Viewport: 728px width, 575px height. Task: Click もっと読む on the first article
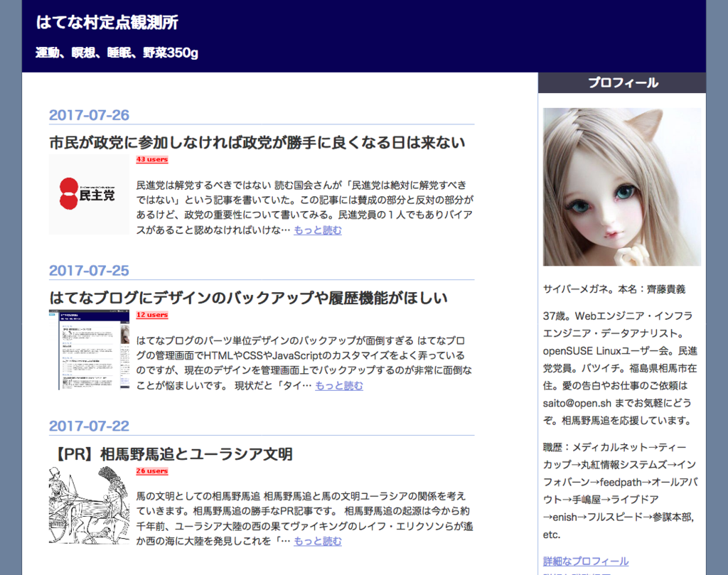317,230
